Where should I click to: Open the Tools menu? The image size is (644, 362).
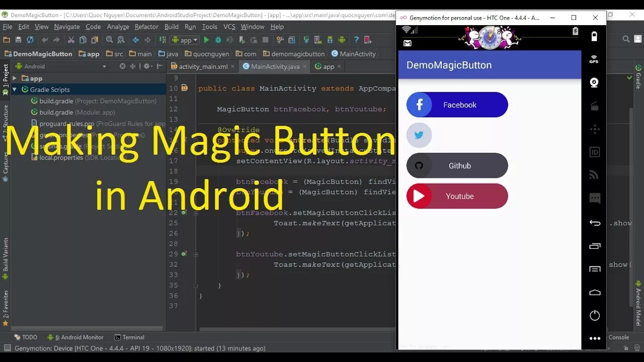(210, 27)
